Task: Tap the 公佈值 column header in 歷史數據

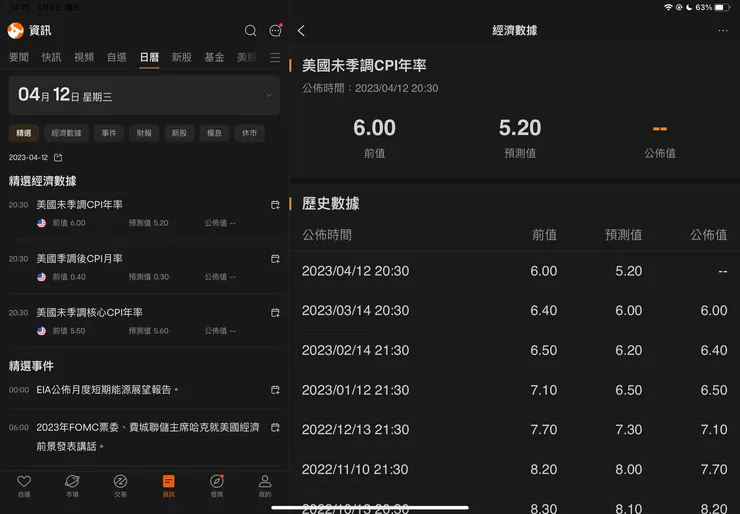Action: 708,235
